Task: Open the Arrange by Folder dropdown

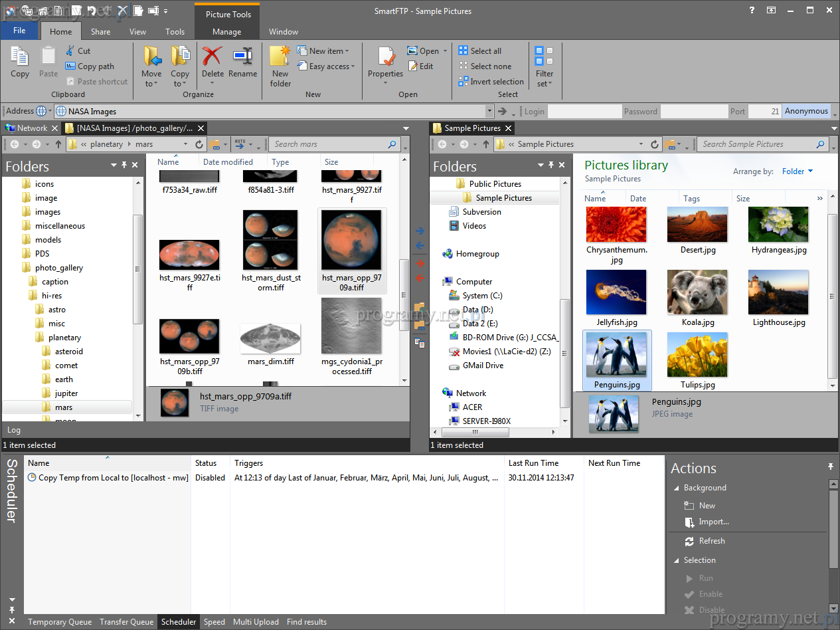Action: [x=797, y=171]
